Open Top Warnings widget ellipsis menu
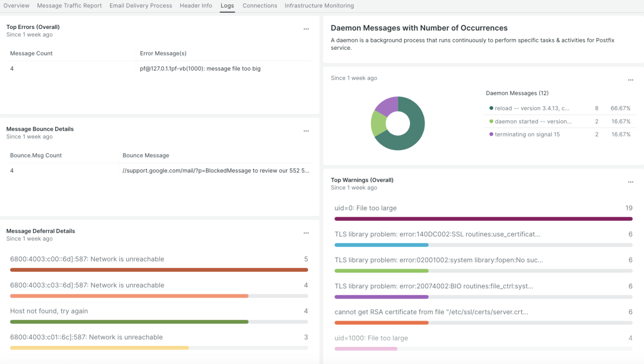The height and width of the screenshot is (364, 644). (x=631, y=182)
